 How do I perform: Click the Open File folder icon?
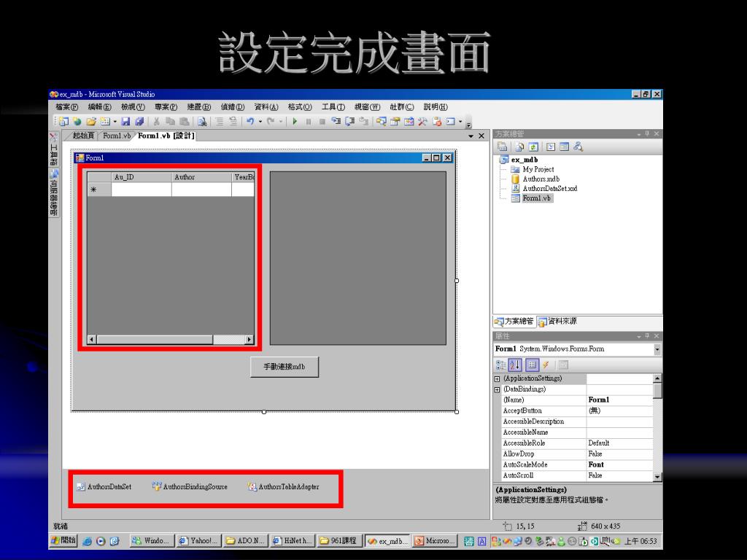pos(91,122)
